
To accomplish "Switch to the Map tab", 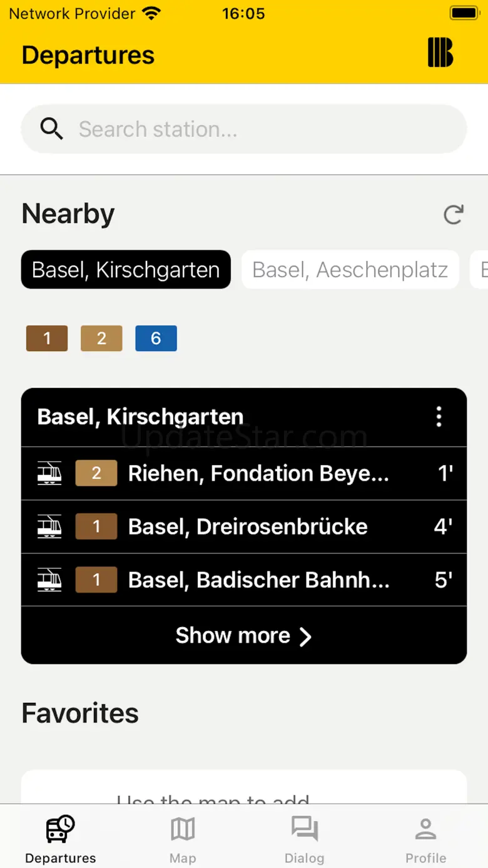I will point(183,839).
